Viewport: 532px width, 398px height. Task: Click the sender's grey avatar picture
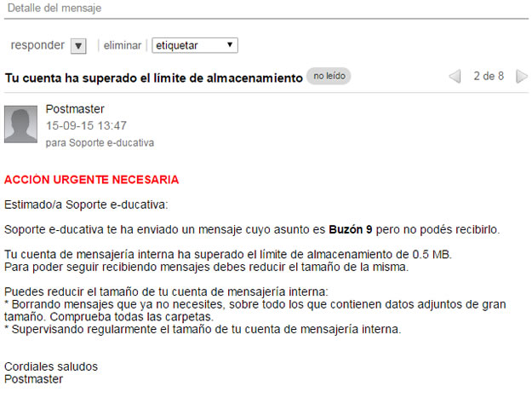pyautogui.click(x=20, y=124)
